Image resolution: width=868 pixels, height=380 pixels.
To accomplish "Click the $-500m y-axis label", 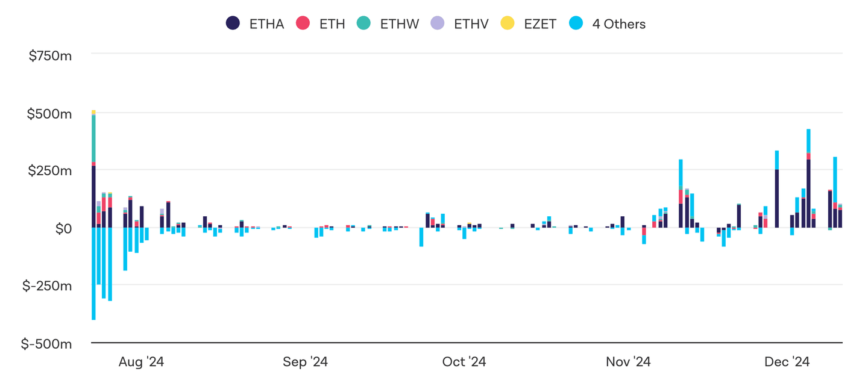I will click(x=46, y=344).
